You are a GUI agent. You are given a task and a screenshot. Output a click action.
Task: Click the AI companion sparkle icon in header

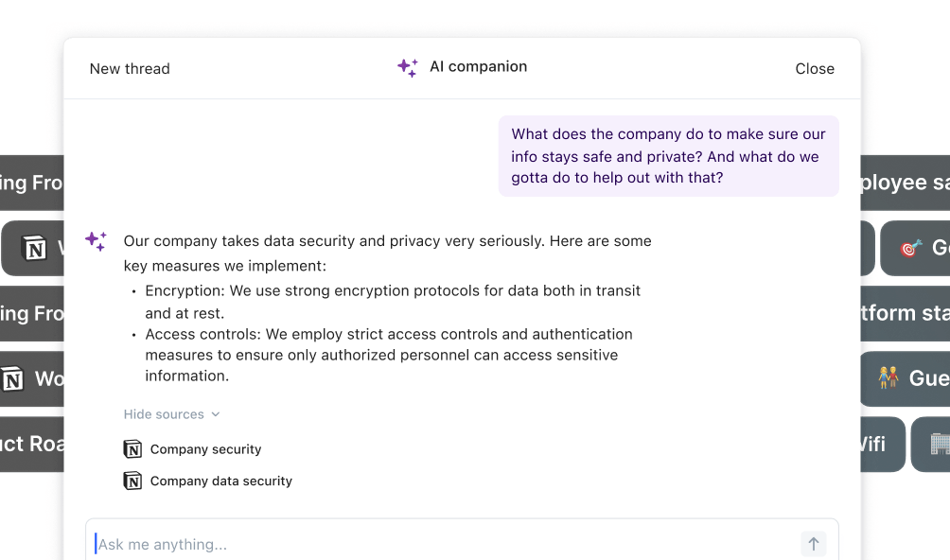click(x=408, y=68)
